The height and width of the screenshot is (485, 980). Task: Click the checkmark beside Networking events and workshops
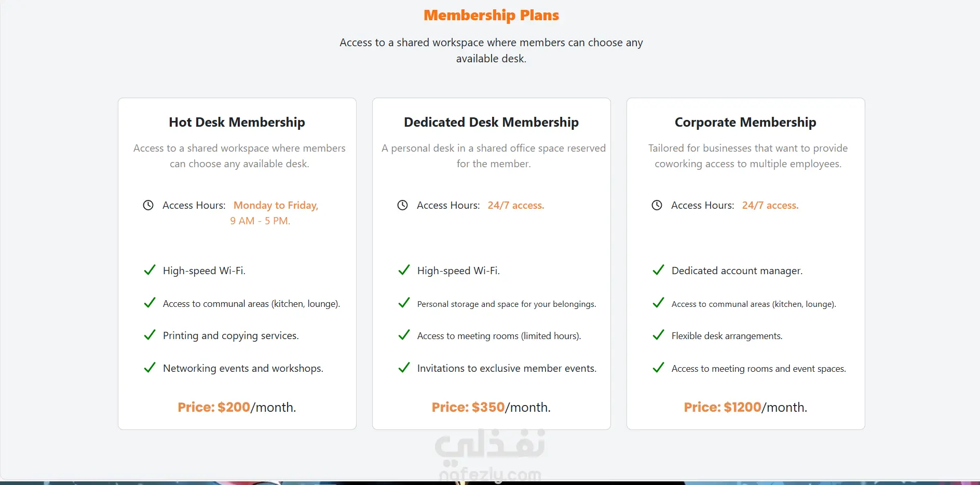coord(149,368)
